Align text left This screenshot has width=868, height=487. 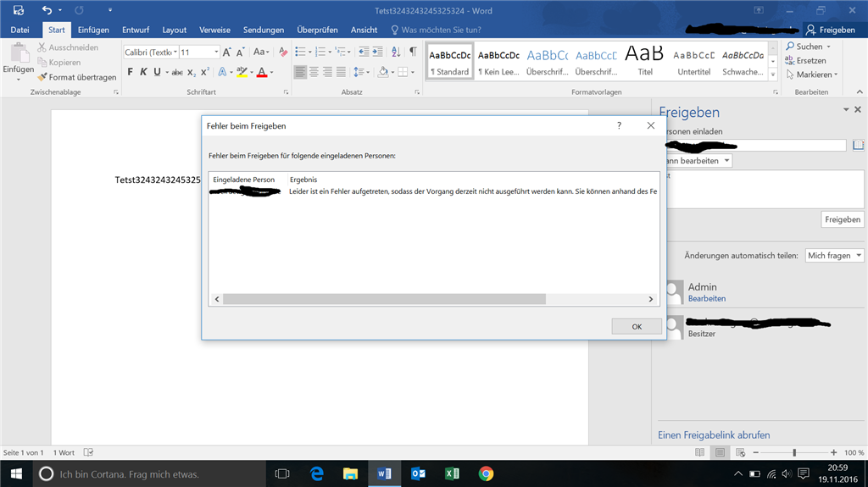(x=301, y=72)
